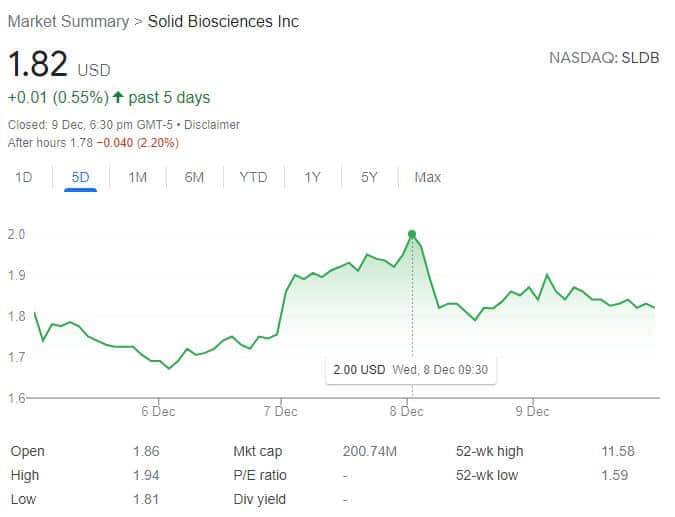Click the Mkt cap label
Image resolution: width=675 pixels, height=517 pixels.
(x=257, y=452)
